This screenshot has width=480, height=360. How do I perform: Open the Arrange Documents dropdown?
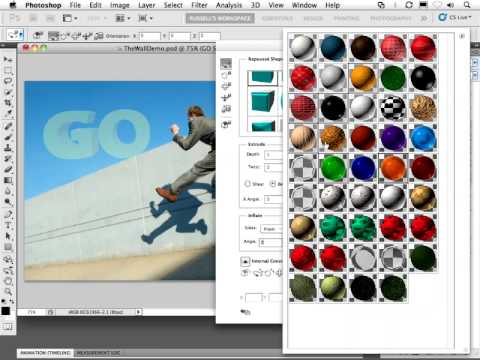click(123, 18)
